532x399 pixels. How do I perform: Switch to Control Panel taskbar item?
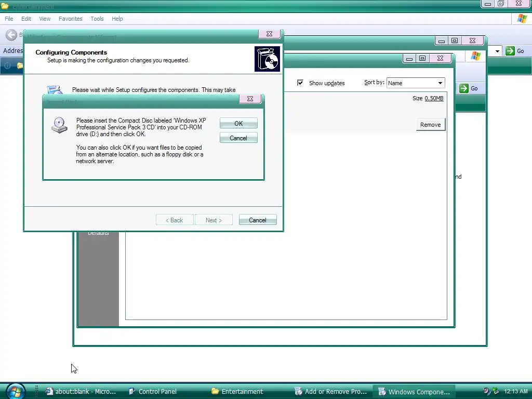click(153, 392)
